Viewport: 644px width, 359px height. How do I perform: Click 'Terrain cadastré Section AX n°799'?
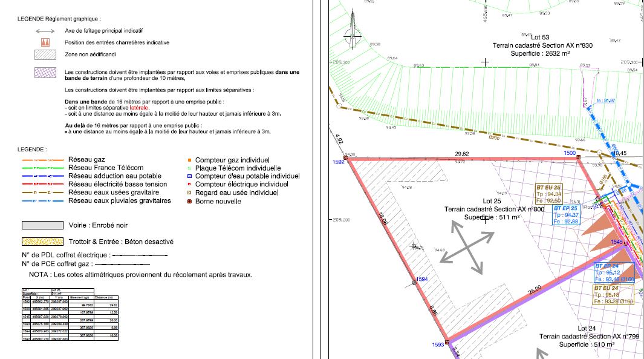pos(590,337)
